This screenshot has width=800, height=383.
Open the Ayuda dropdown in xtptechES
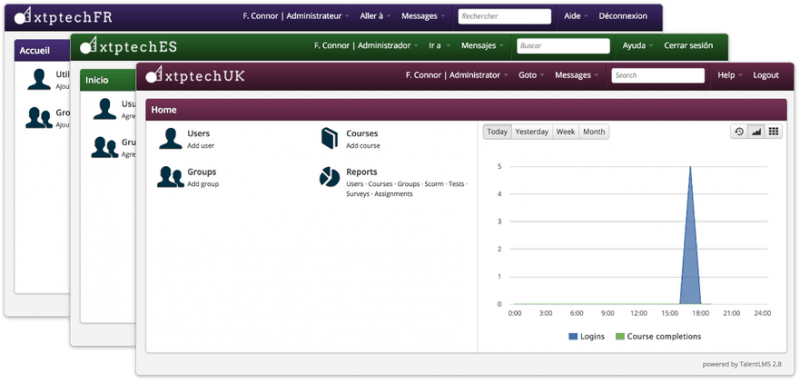[637, 45]
